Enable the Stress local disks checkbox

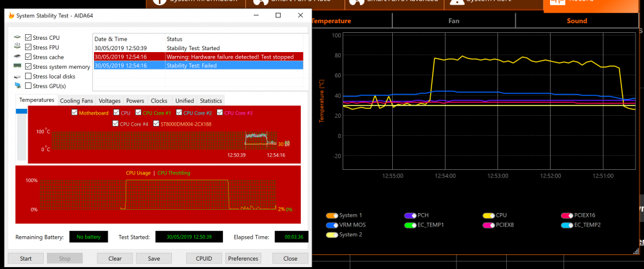(x=28, y=76)
